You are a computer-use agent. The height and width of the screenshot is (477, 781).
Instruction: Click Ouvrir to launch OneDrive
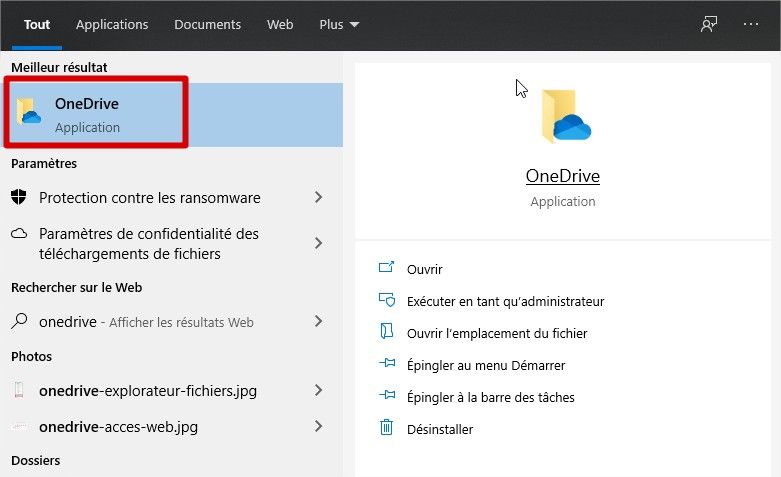pyautogui.click(x=424, y=269)
